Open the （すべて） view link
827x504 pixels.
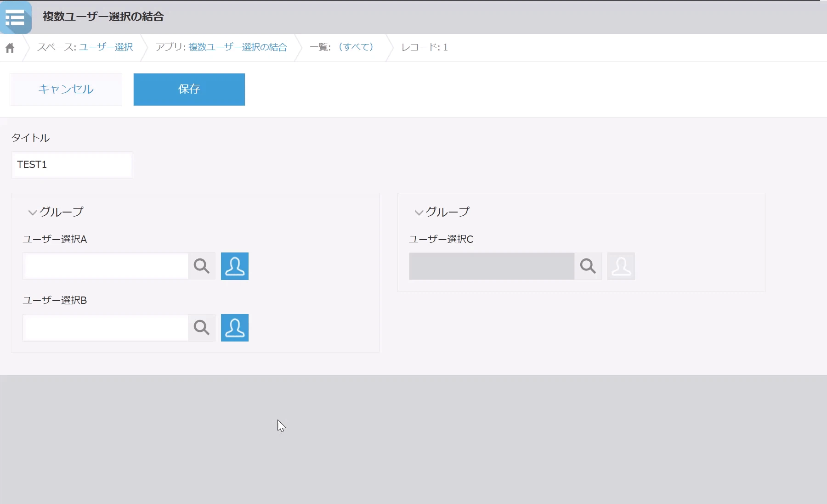[356, 47]
